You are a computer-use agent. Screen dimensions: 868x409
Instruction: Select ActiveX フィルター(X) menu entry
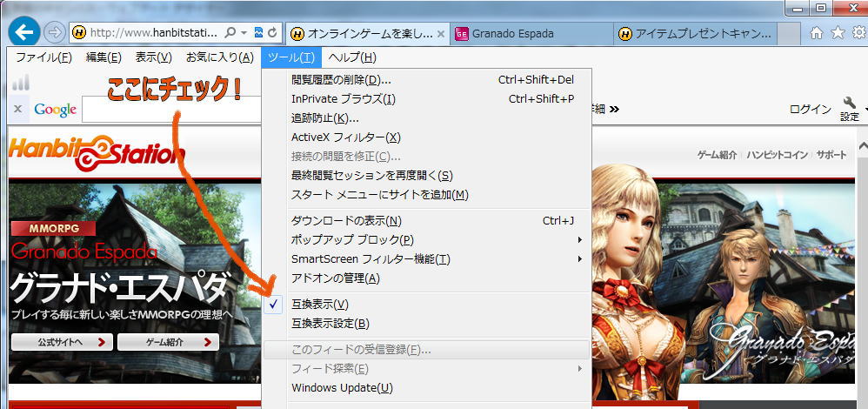coord(426,137)
